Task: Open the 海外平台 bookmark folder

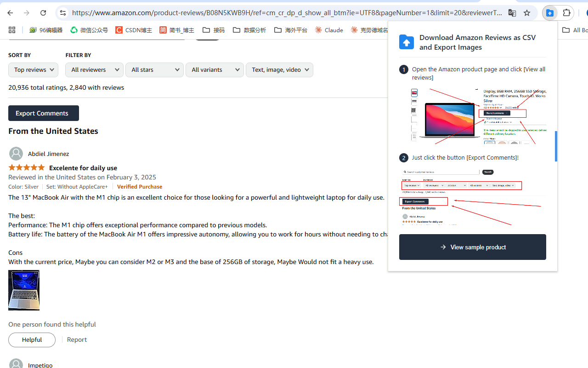Action: [x=291, y=30]
